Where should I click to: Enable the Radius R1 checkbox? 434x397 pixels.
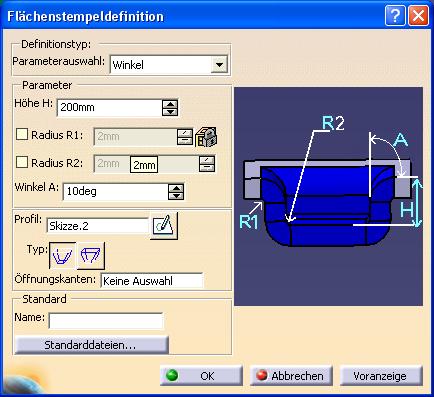[x=22, y=134]
